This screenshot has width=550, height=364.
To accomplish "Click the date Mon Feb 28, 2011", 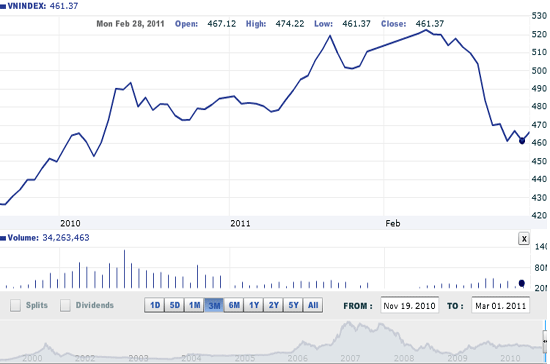I will 130,24.
